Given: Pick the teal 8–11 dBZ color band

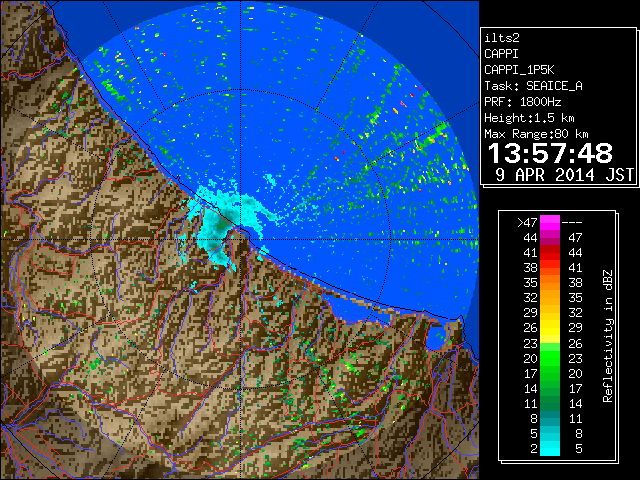Looking at the screenshot, I should (x=550, y=419).
